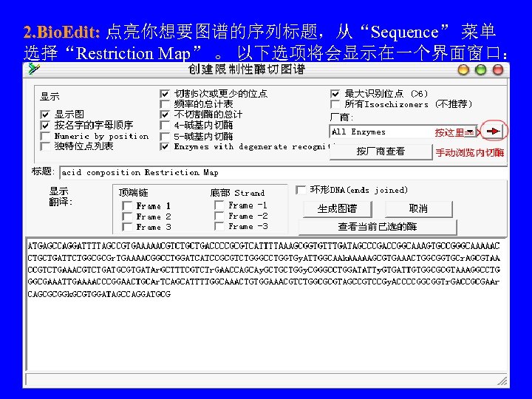Image resolution: width=532 pixels, height=399 pixels.
Task: Click the orange minimize window button
Action: (463, 70)
